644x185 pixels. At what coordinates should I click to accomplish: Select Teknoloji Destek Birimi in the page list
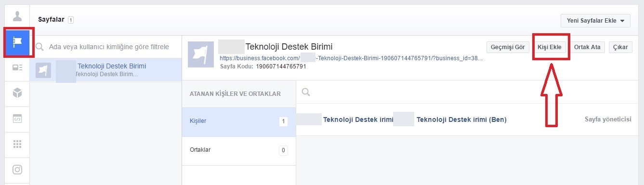click(x=105, y=70)
